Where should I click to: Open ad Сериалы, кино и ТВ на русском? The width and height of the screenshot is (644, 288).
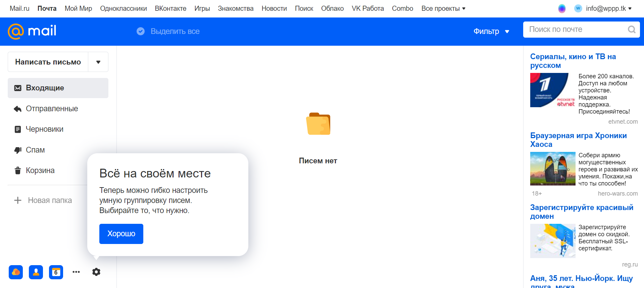click(x=573, y=61)
